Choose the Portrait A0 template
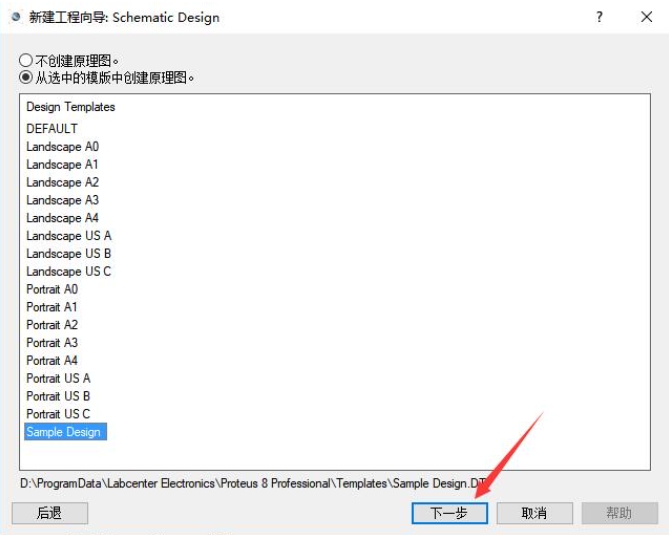 (x=52, y=289)
